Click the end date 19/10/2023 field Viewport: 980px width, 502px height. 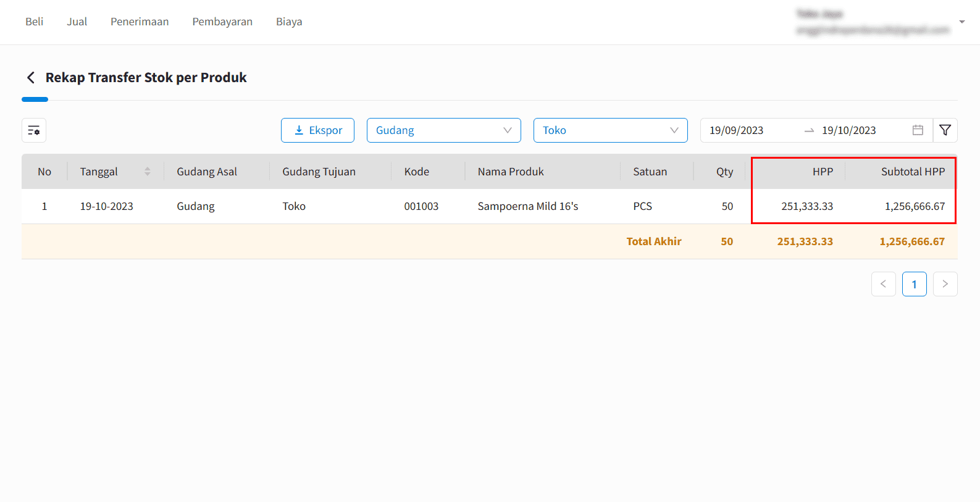(x=848, y=130)
